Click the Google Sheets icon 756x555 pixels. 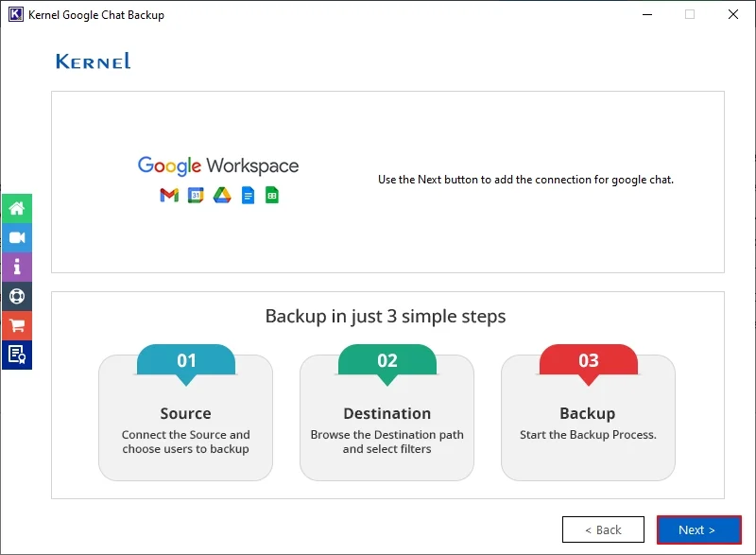coord(271,196)
